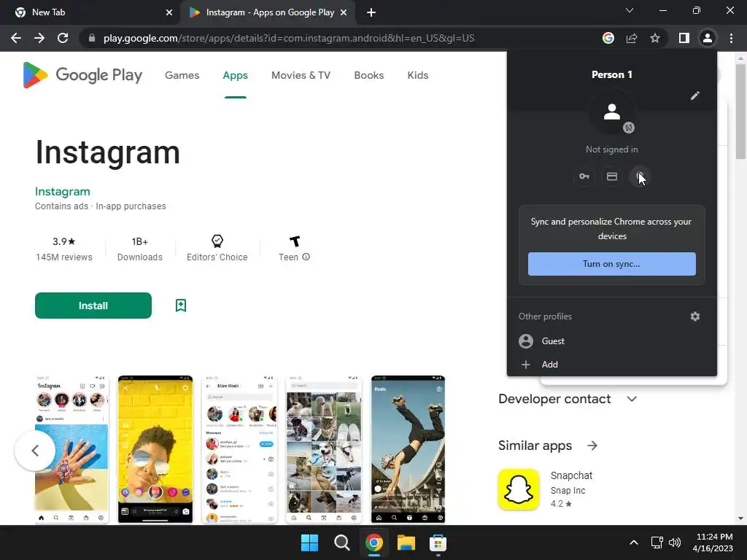Image resolution: width=747 pixels, height=560 pixels.
Task: Open payment methods card icon
Action: (x=612, y=176)
